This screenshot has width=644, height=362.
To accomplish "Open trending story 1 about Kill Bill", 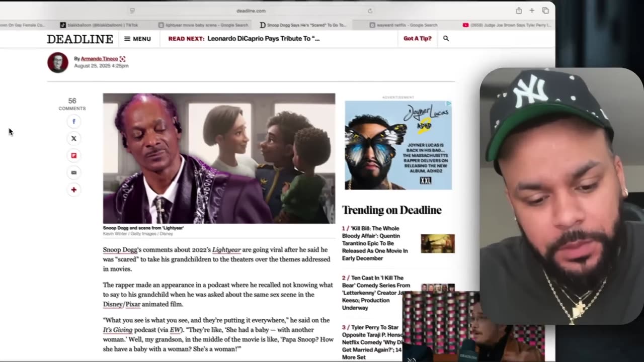I will click(376, 243).
